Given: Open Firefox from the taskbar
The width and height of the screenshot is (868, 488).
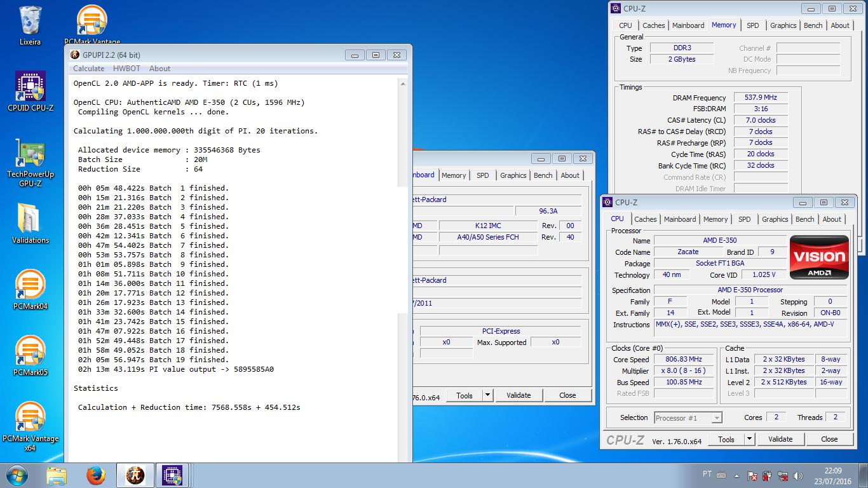Looking at the screenshot, I should click(96, 475).
